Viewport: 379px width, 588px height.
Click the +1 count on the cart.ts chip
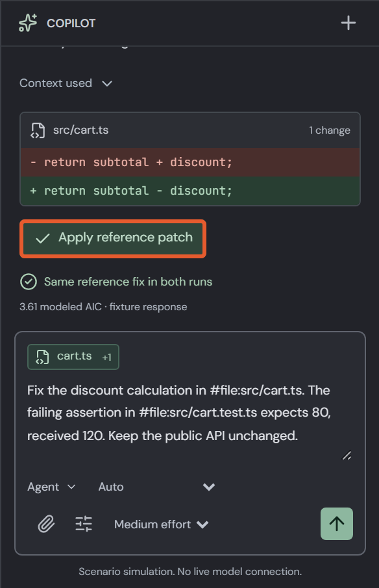click(107, 358)
